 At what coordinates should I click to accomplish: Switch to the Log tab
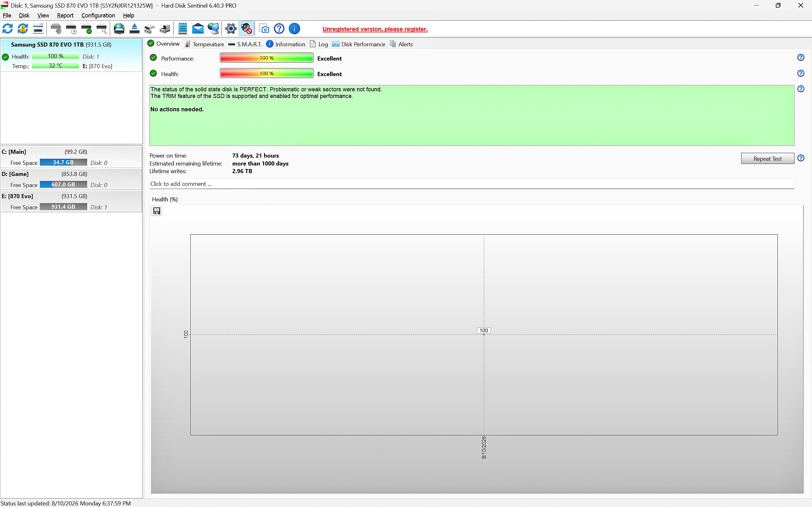319,44
